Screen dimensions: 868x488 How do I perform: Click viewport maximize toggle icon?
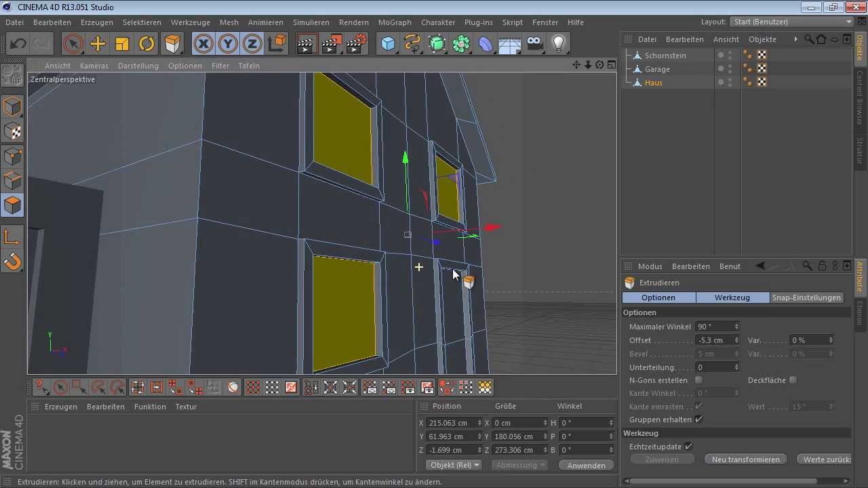pos(612,65)
